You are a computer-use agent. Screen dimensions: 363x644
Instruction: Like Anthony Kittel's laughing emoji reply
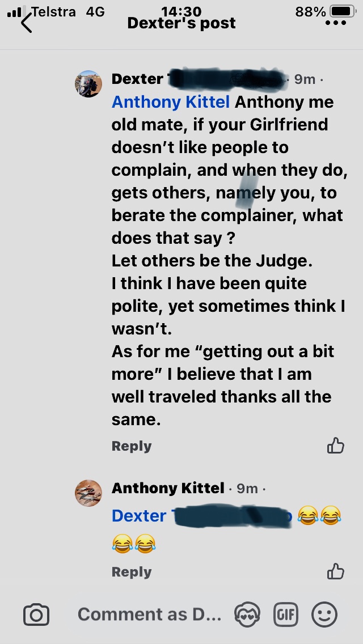click(x=335, y=571)
